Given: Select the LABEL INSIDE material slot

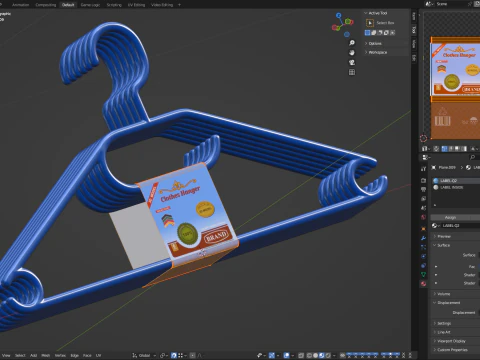Looking at the screenshot, I should coord(456,187).
